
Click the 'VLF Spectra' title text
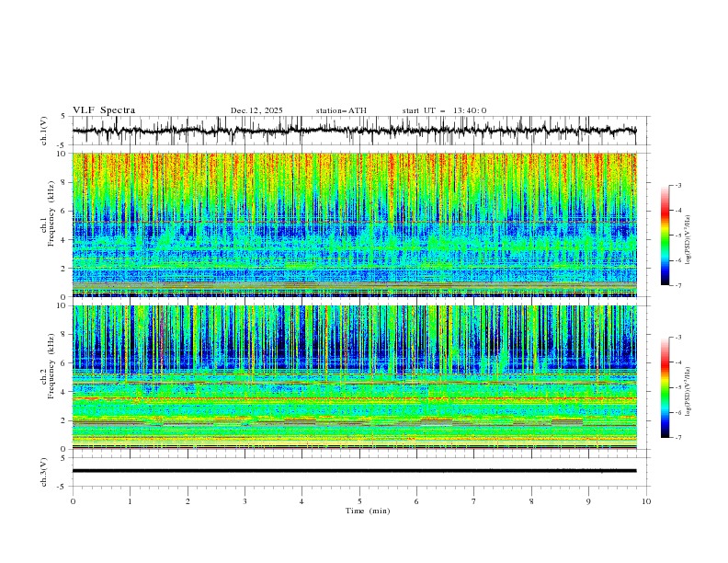[104, 110]
